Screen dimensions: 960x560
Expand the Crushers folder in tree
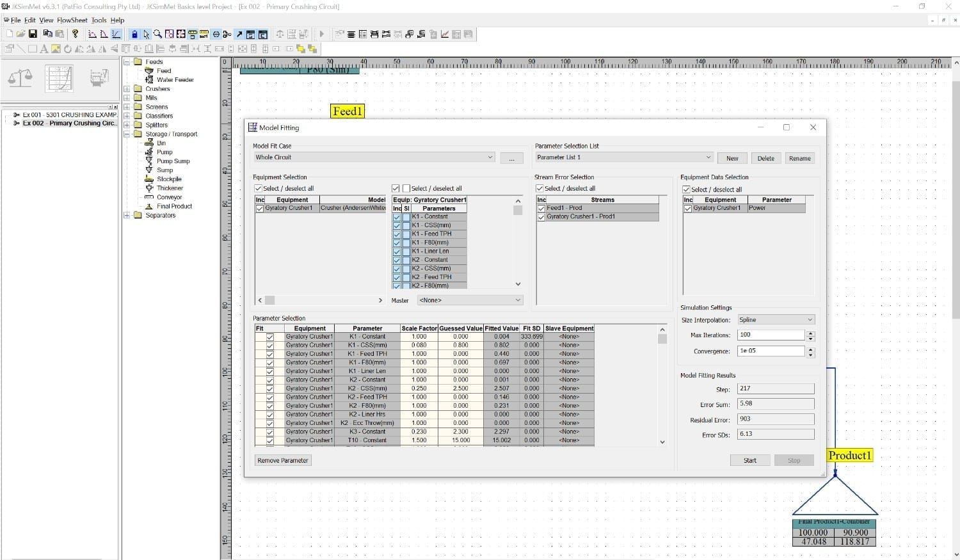point(127,89)
